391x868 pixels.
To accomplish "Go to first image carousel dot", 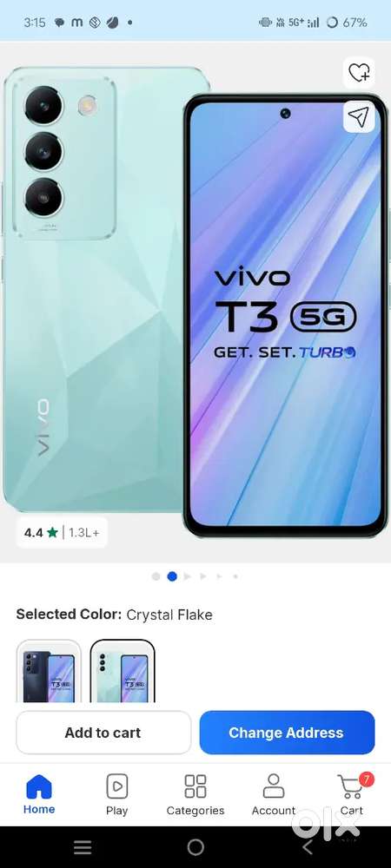I will (x=156, y=576).
